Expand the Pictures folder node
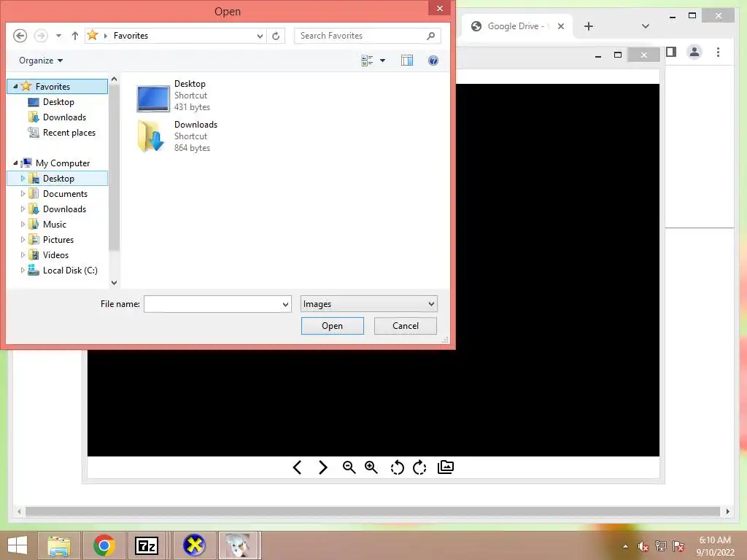This screenshot has width=747, height=560. [23, 239]
